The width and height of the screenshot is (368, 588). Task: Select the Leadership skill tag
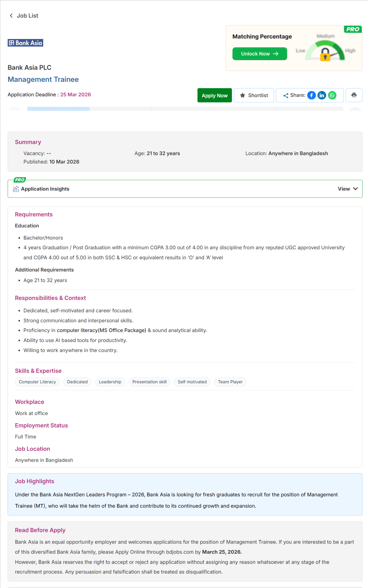(x=110, y=382)
